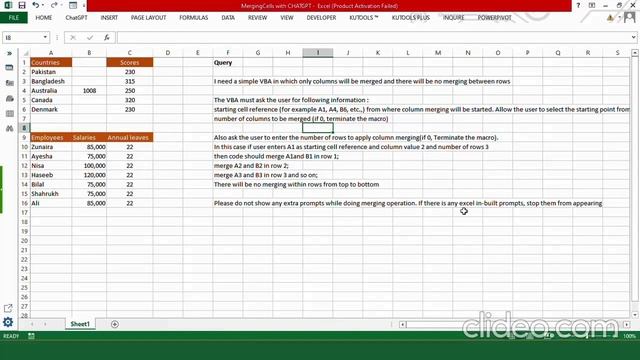
Task: Click the third Kutools pane icon
Action: (9, 98)
